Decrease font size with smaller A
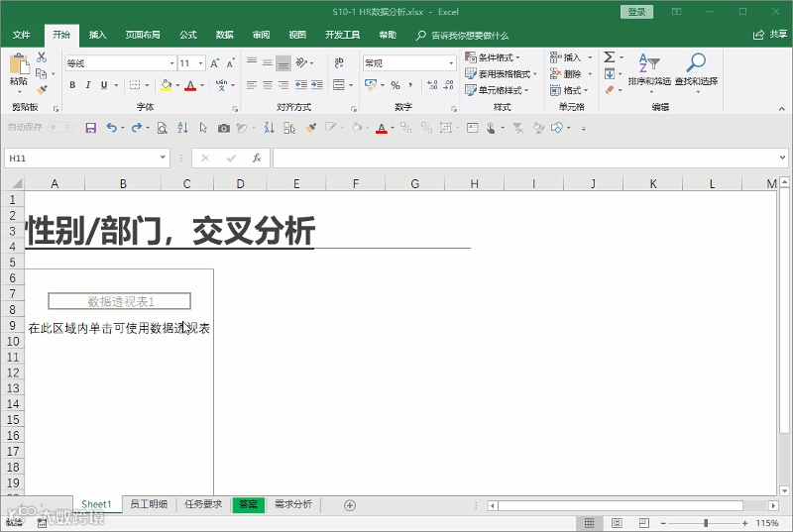The image size is (793, 532). (x=231, y=63)
